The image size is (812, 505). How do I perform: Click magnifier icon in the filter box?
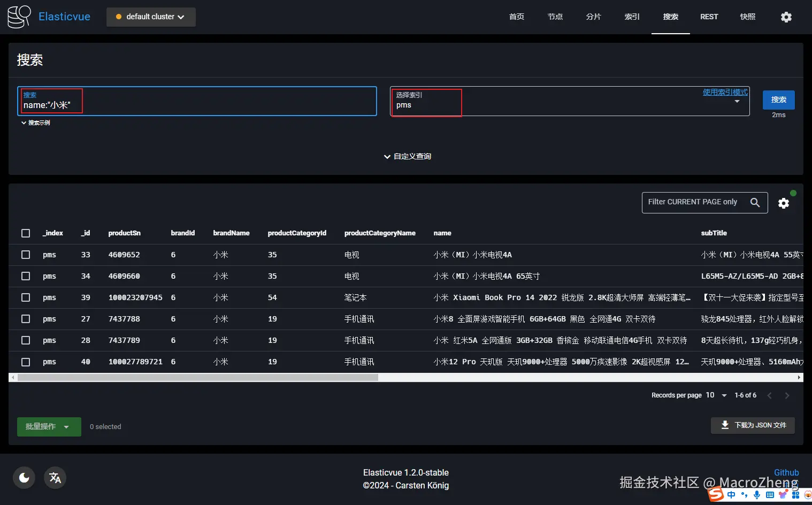pos(755,202)
